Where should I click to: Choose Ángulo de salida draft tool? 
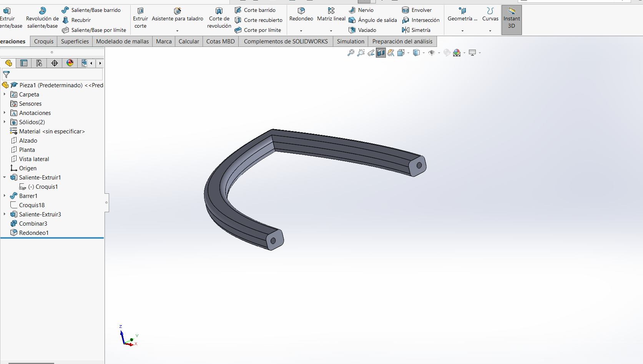[373, 20]
